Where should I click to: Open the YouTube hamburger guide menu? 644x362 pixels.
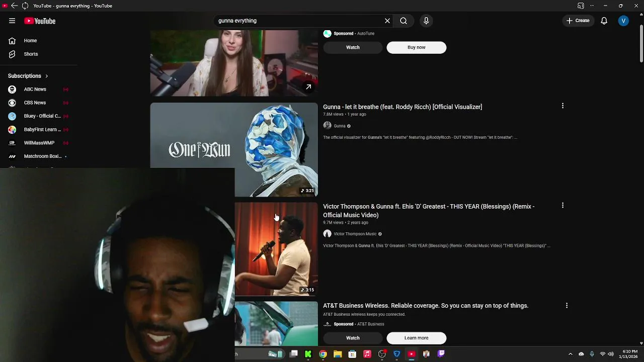pos(12,21)
